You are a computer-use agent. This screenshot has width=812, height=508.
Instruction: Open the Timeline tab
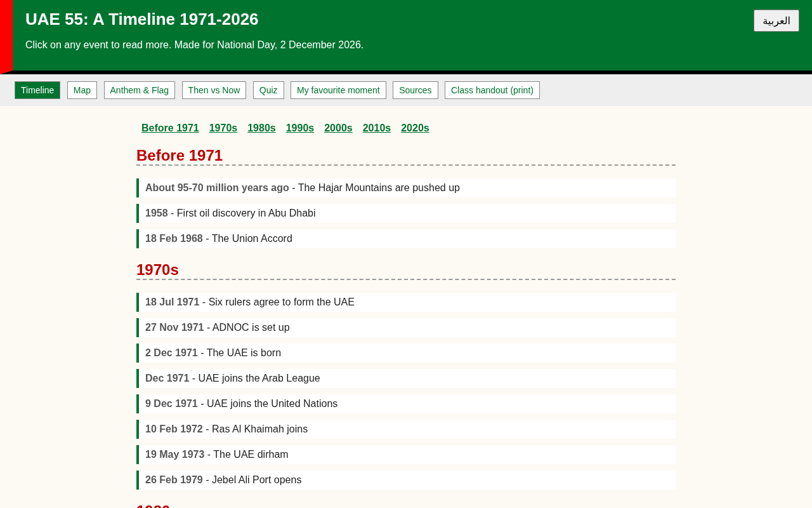(x=37, y=90)
